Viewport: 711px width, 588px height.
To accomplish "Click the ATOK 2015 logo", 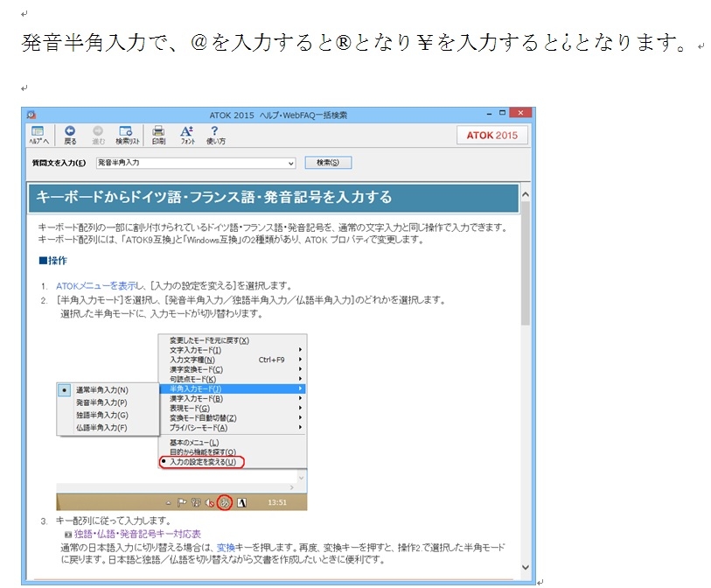I will 492,136.
